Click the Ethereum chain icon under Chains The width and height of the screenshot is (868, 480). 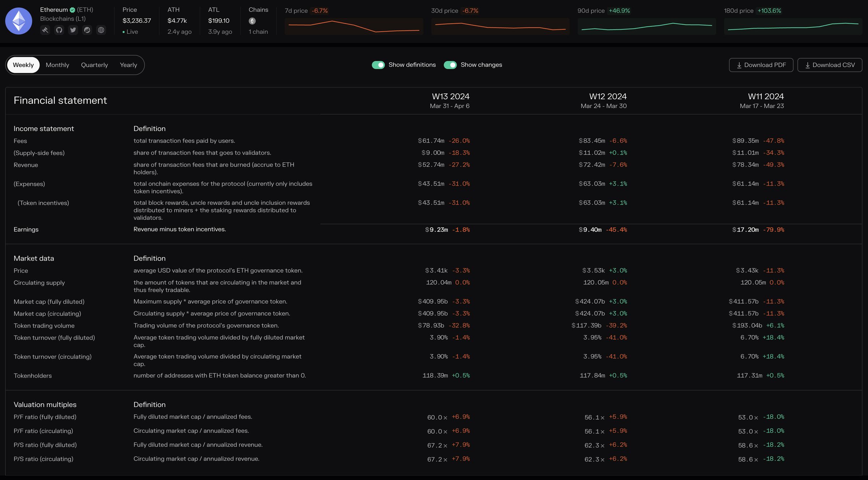pos(252,21)
